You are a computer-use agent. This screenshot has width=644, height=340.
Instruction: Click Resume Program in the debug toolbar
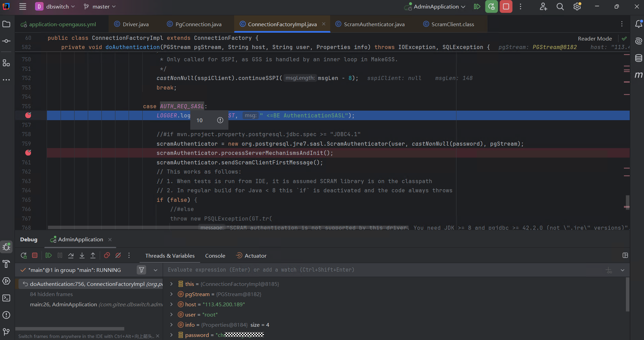(49, 256)
